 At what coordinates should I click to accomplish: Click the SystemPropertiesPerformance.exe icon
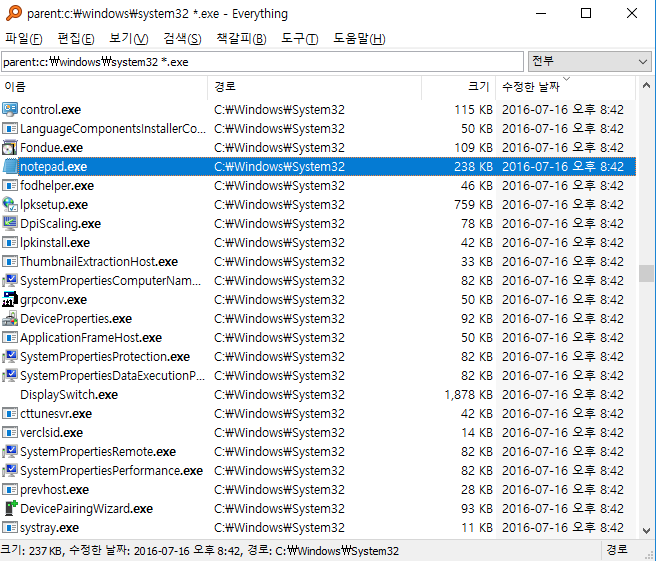click(10, 471)
